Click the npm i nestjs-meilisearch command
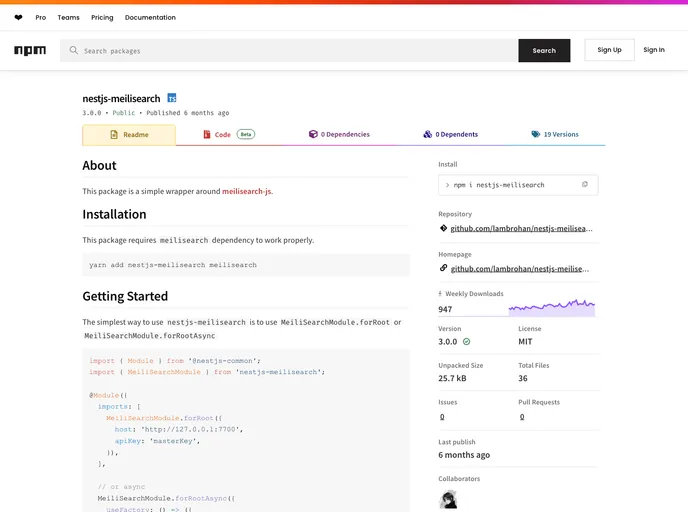The width and height of the screenshot is (688, 512). (499, 185)
